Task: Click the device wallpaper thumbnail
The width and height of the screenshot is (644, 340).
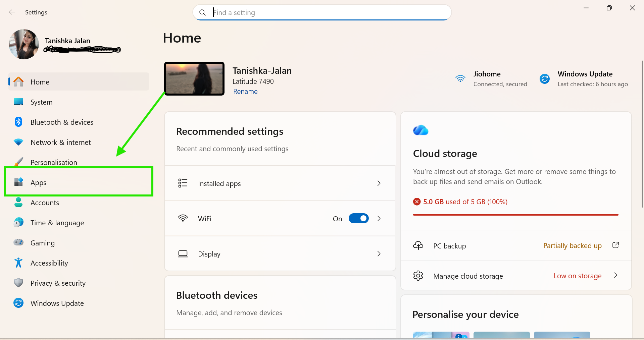Action: click(x=194, y=78)
